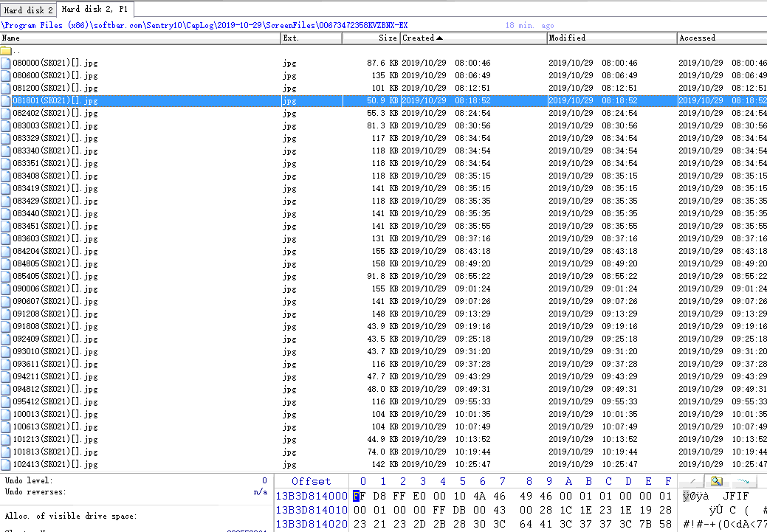Click the highlighted first hex byte FF
Screen dimensions: 767x532
pyautogui.click(x=360, y=497)
